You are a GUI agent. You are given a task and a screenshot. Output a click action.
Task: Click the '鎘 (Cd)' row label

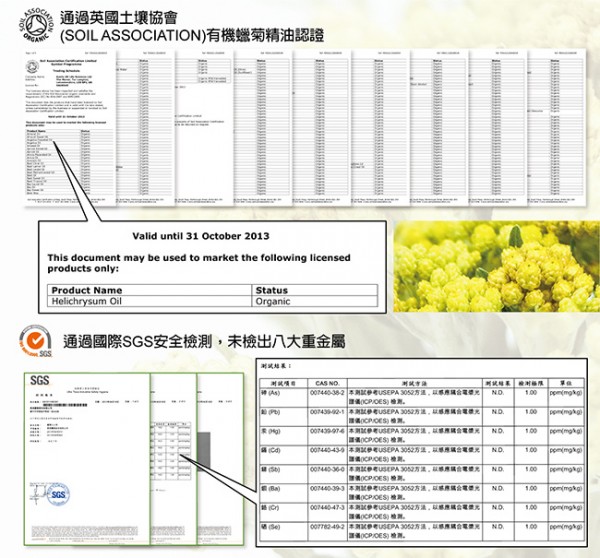[271, 450]
